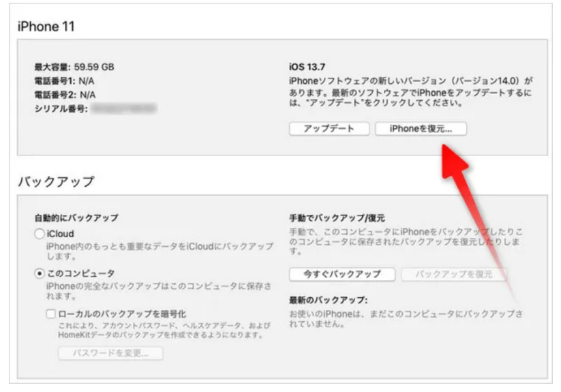This screenshot has height=392, width=561.
Task: Select the このコンピュータ radio option
Action: coord(40,273)
